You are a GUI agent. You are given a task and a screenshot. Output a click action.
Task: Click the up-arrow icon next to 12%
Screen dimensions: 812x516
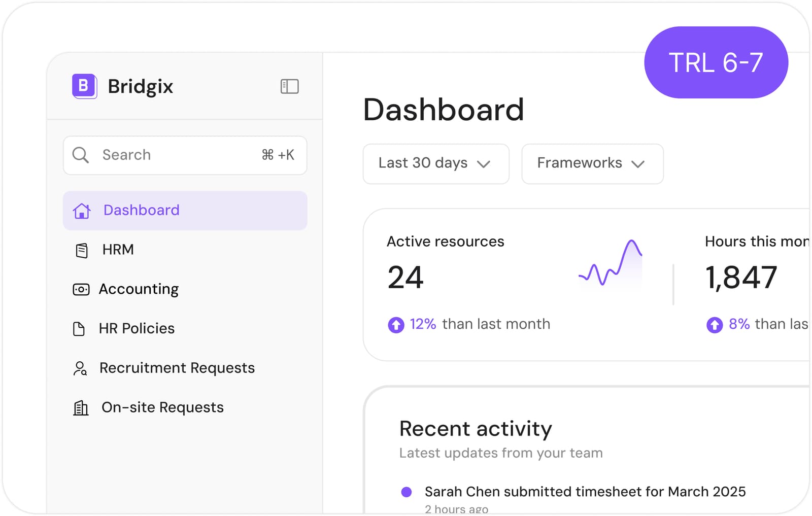coord(396,325)
